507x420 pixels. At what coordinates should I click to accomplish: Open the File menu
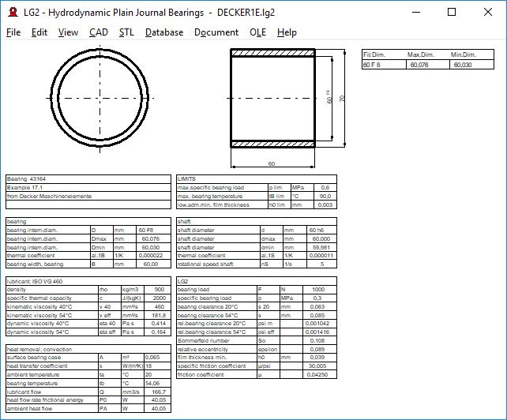pyautogui.click(x=13, y=32)
